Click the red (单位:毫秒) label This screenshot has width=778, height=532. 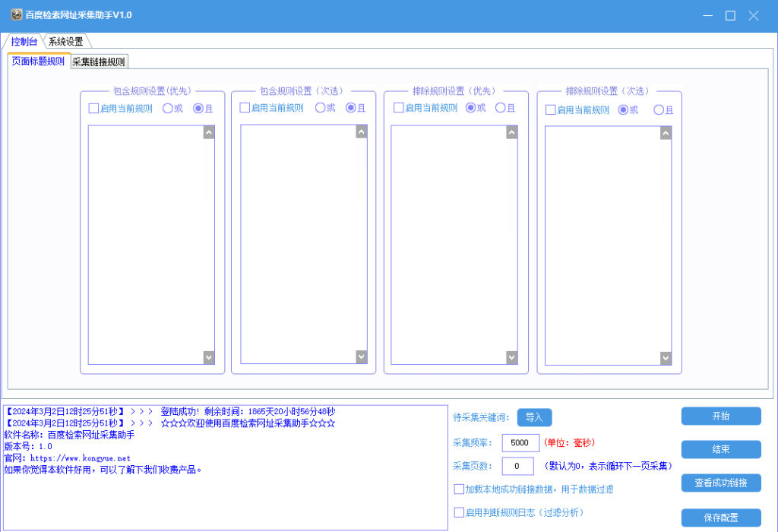[569, 442]
